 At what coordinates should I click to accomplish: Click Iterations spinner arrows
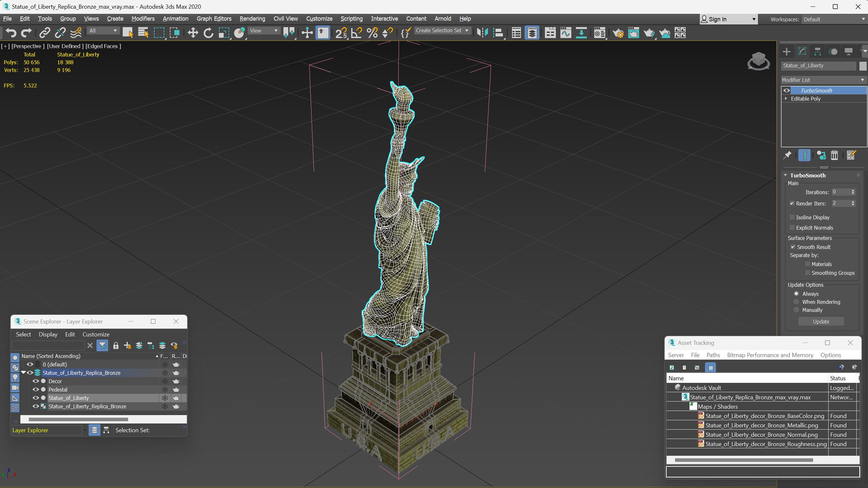click(x=853, y=192)
